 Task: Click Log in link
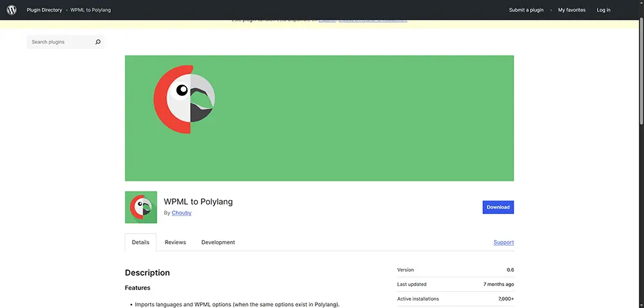tap(603, 10)
